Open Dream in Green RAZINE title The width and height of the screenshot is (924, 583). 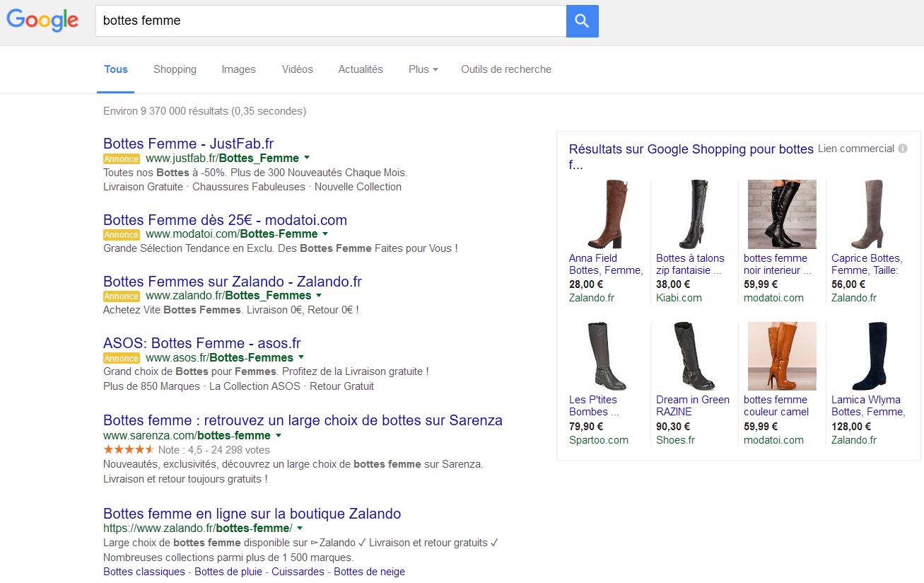[x=693, y=405]
